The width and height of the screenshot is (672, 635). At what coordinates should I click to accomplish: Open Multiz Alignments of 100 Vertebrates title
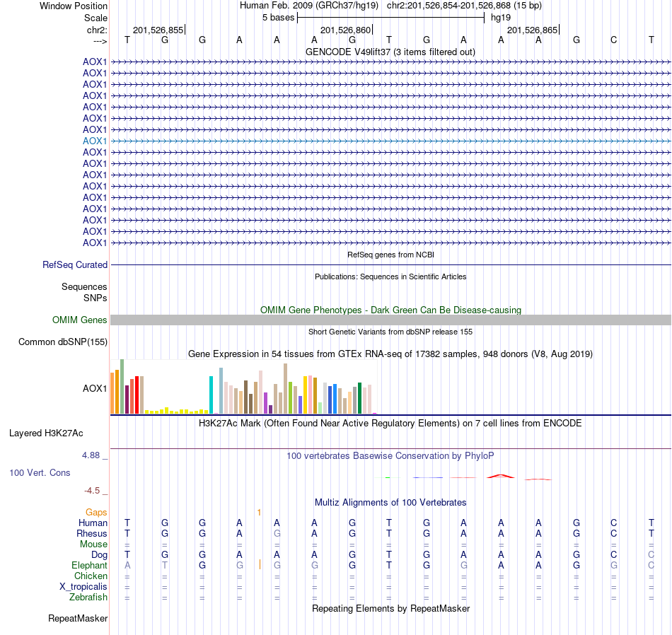(390, 502)
